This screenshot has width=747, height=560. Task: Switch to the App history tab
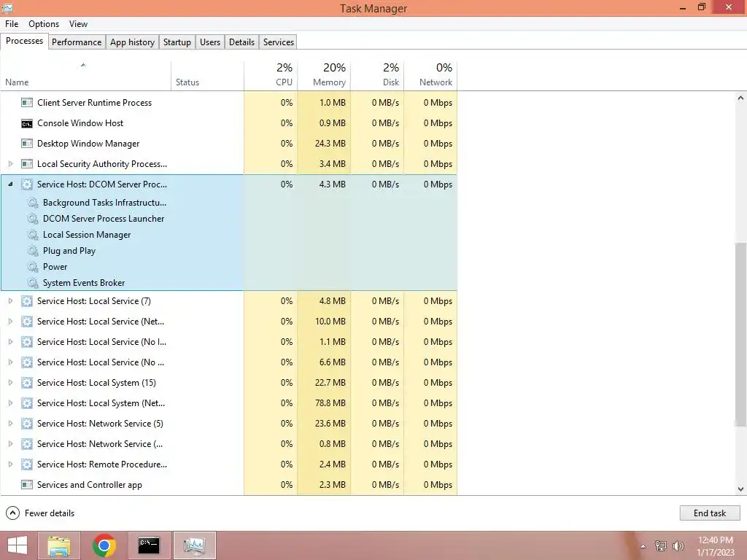[x=133, y=42]
